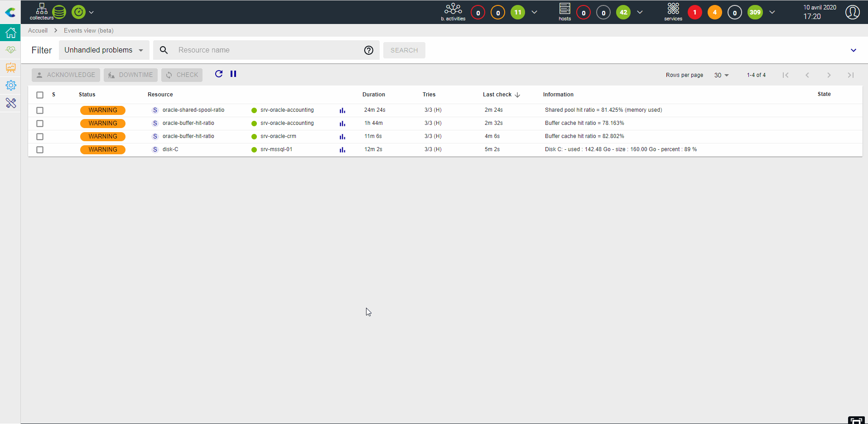
Task: Go to next page
Action: coord(829,75)
